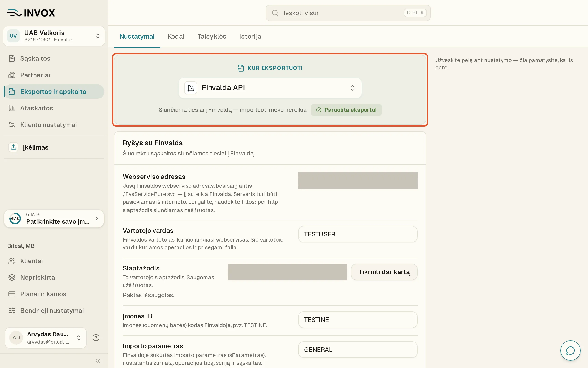Click the Raktas išsaugotas. message
This screenshot has height=368, width=588.
(148, 295)
